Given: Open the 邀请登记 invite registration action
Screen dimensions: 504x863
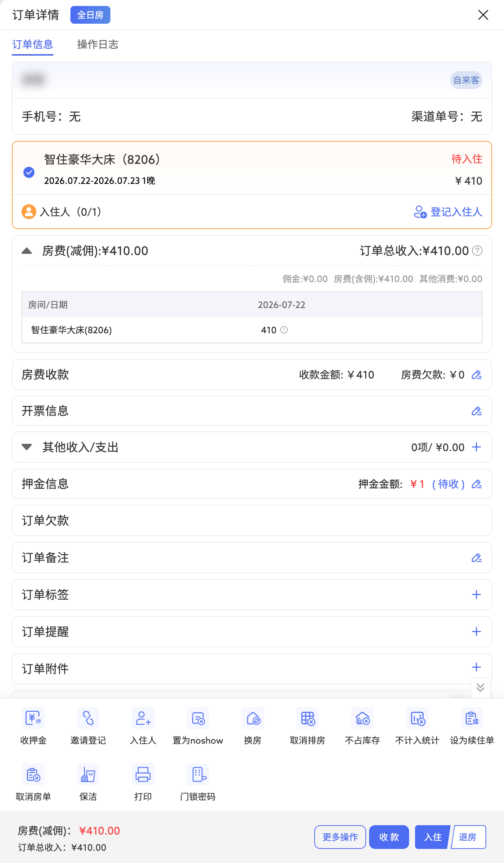Looking at the screenshot, I should tap(88, 718).
